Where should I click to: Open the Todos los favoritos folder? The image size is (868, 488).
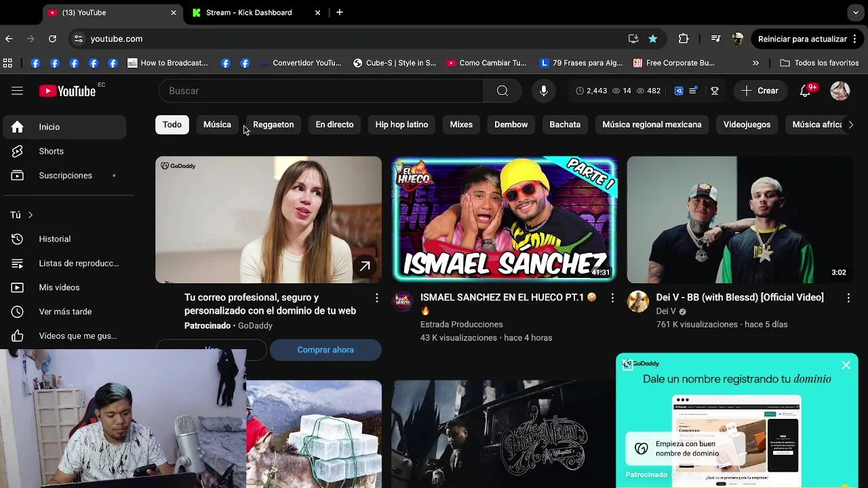pos(820,63)
